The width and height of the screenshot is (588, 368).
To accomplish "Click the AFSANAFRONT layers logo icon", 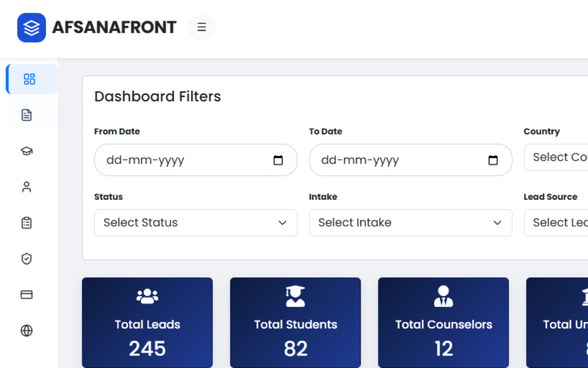I will pyautogui.click(x=31, y=28).
